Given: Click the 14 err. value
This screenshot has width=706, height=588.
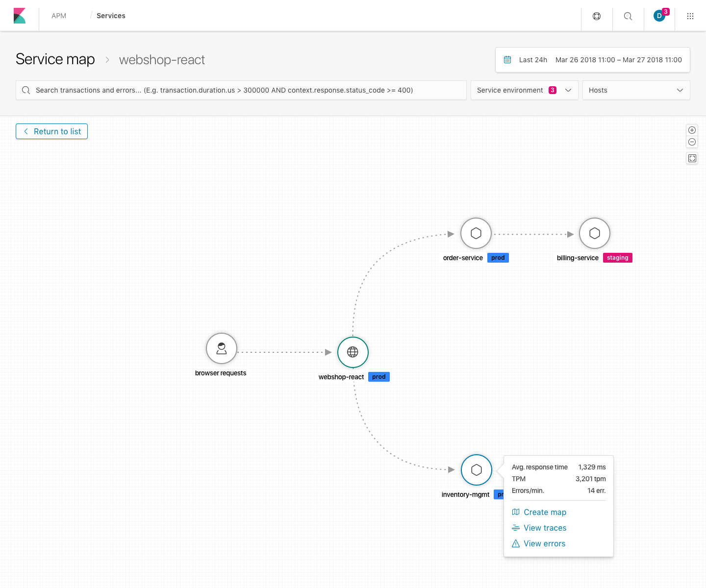Looking at the screenshot, I should pyautogui.click(x=597, y=490).
